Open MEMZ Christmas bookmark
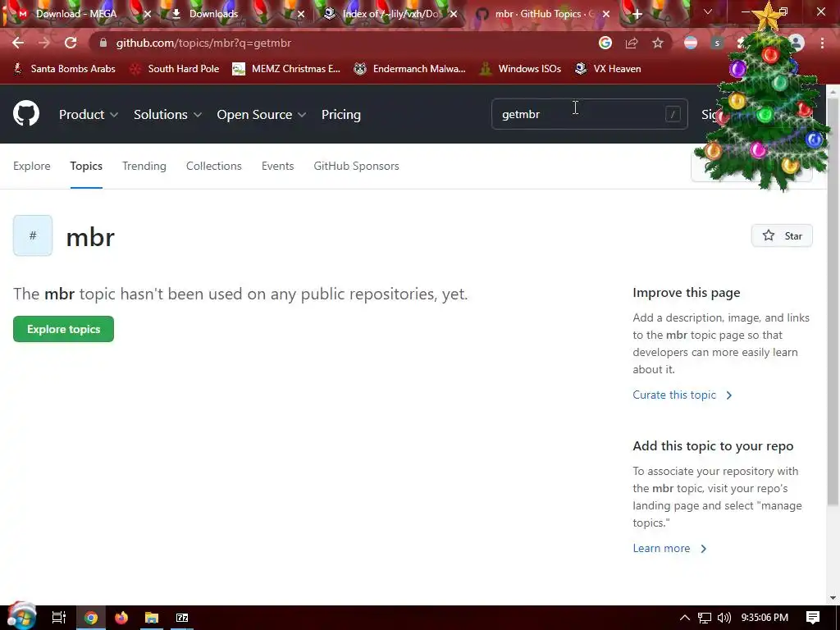Viewport: 840px width, 630px height. click(x=286, y=69)
